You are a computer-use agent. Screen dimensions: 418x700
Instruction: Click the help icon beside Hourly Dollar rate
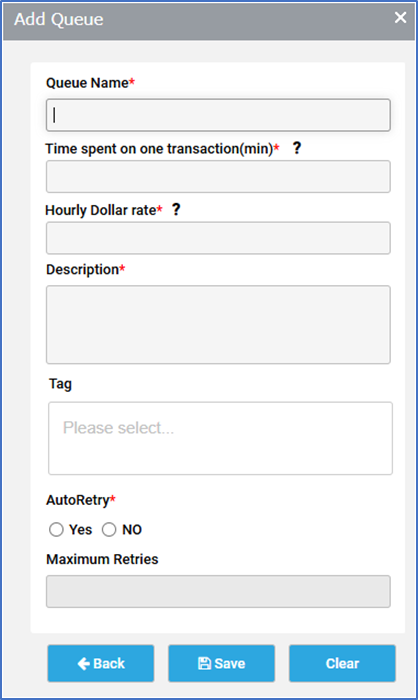pos(176,209)
